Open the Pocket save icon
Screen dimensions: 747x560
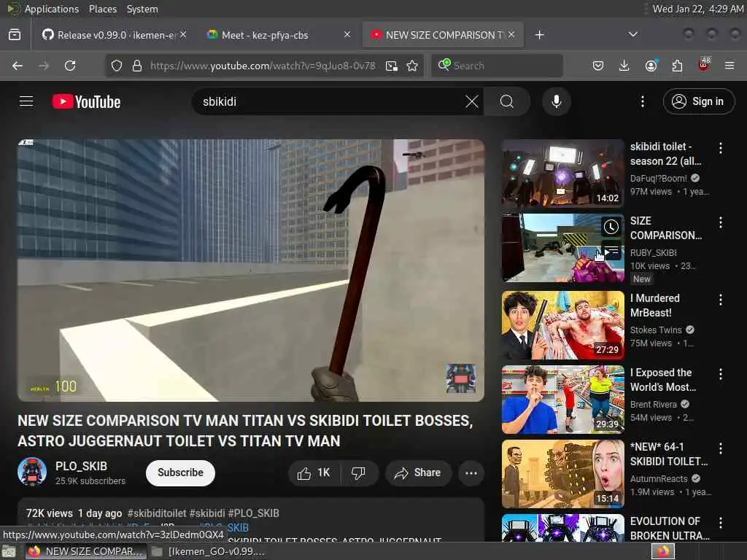(x=598, y=66)
